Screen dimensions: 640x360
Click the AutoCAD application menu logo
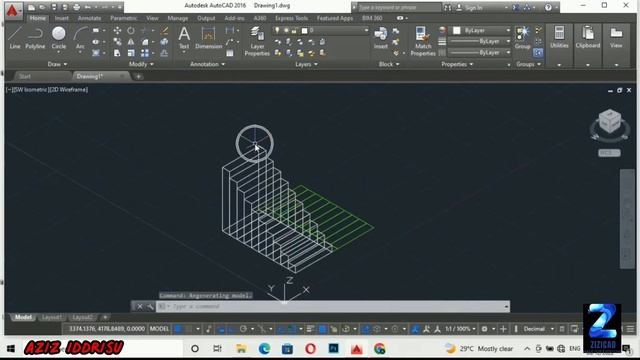click(x=13, y=11)
